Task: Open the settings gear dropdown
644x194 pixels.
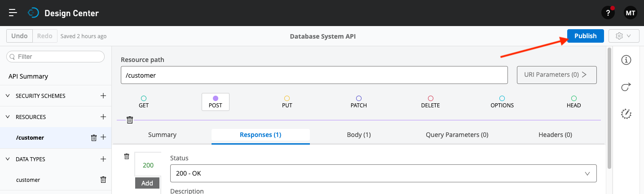Action: (623, 36)
